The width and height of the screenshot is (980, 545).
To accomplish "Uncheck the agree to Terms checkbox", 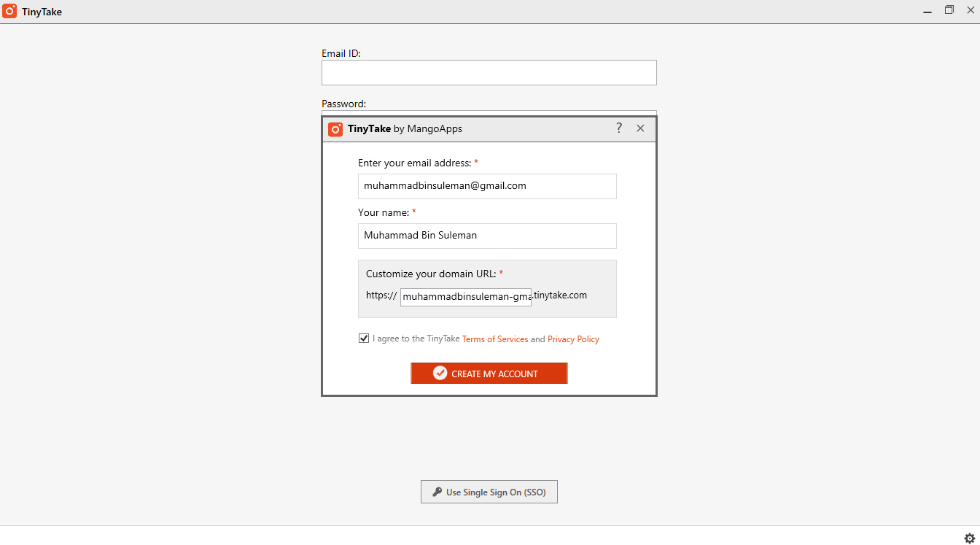I will pos(364,339).
